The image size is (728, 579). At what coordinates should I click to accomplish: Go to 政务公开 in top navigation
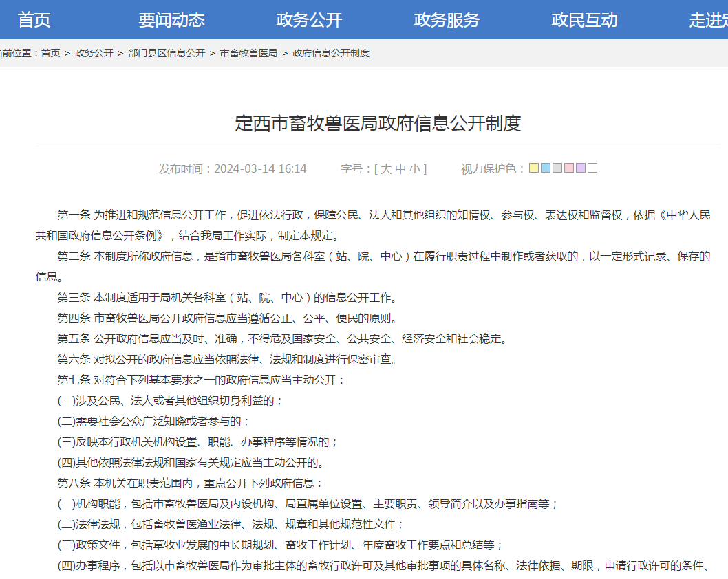click(x=309, y=20)
